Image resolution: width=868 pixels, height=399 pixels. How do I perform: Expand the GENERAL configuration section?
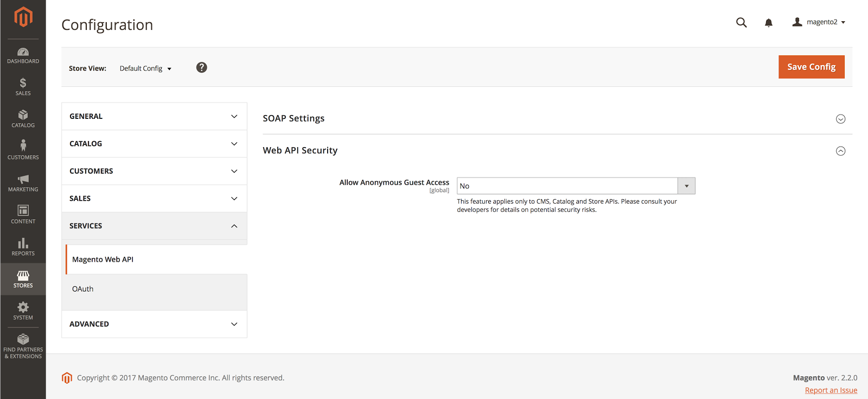[154, 116]
